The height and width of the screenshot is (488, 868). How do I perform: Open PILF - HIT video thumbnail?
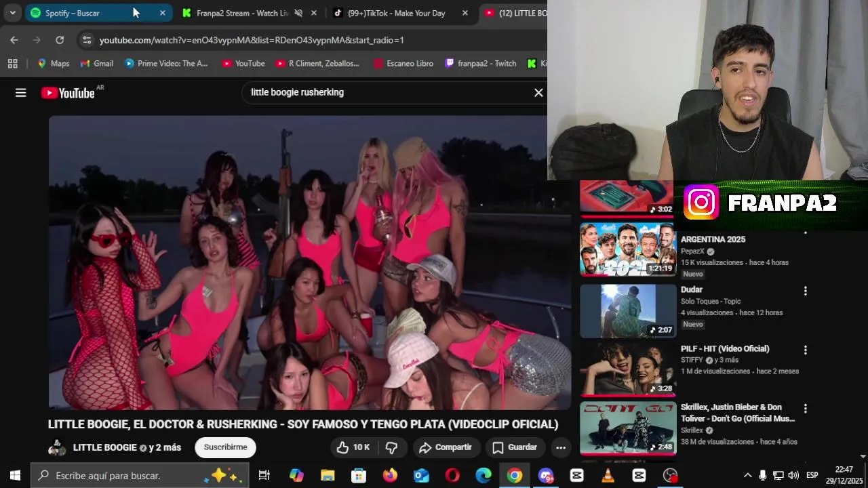(x=628, y=369)
